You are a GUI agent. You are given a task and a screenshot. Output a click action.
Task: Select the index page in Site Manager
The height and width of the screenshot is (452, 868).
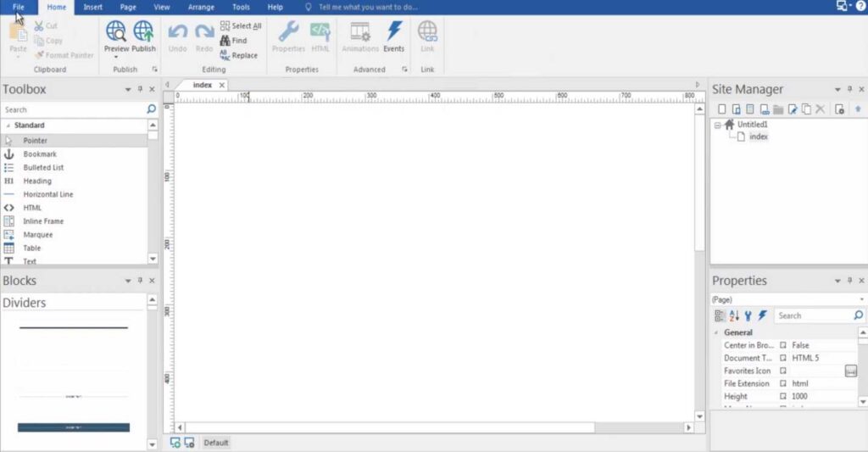click(759, 137)
